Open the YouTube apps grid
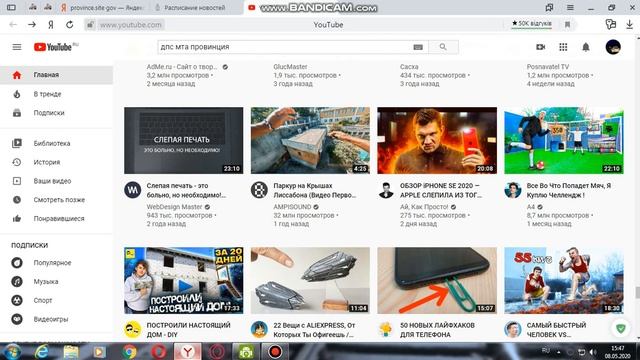The width and height of the screenshot is (640, 360). pos(563,47)
